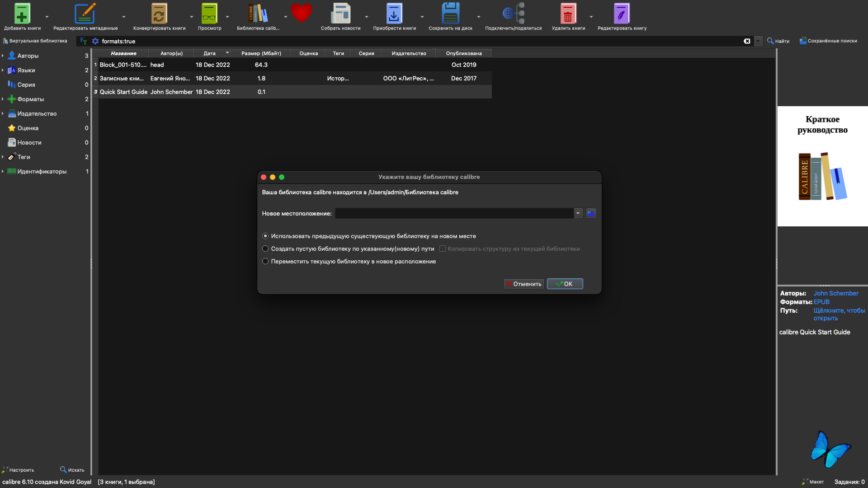Click the John Schember author link
This screenshot has height=488, width=868.
(x=835, y=293)
